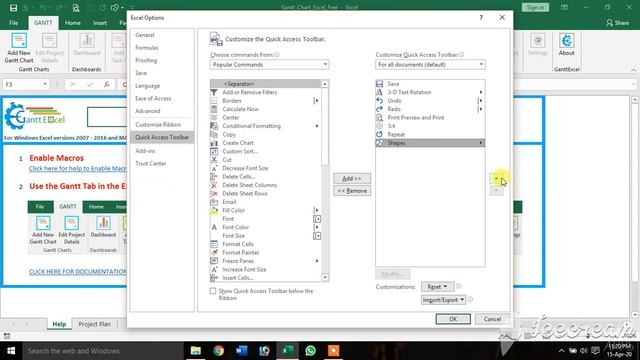Select the Conditional Formatting icon
Viewport: 640px width, 360px height.
(214, 126)
